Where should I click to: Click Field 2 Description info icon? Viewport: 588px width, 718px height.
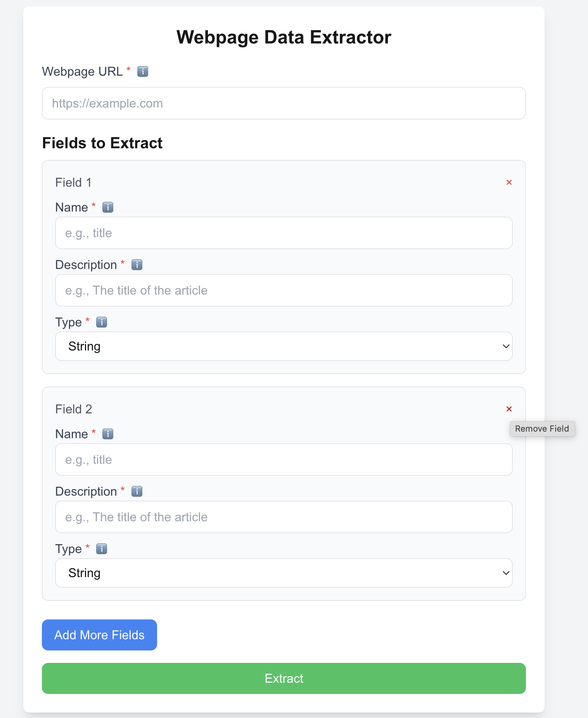coord(137,492)
